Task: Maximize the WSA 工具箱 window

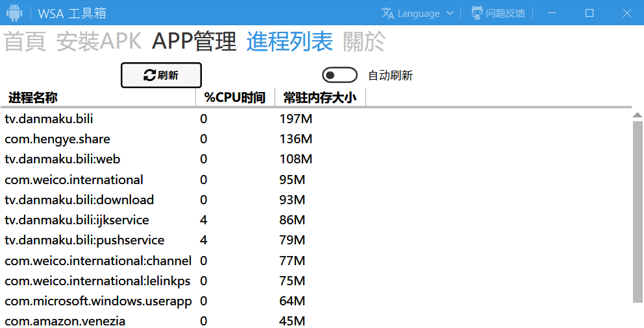Action: point(589,13)
